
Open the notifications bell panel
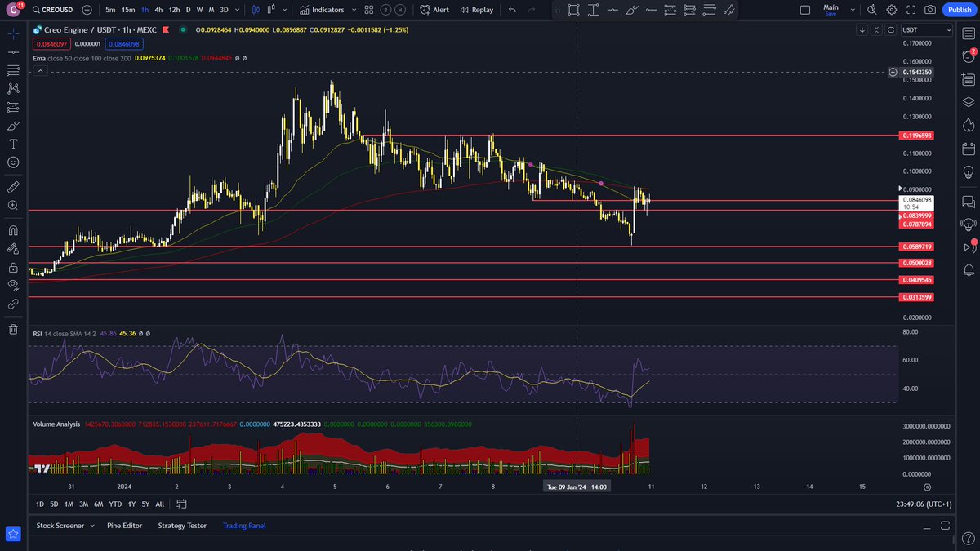969,269
